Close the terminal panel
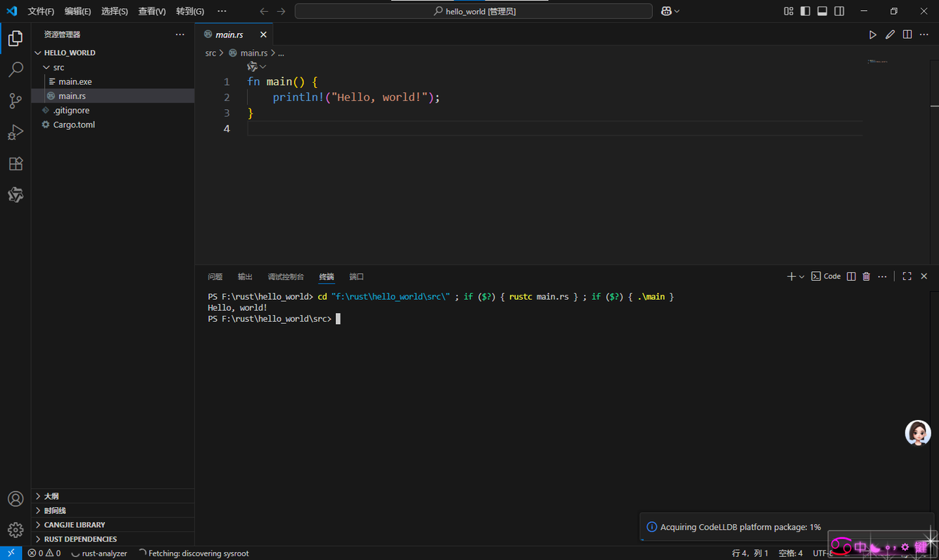 point(924,276)
